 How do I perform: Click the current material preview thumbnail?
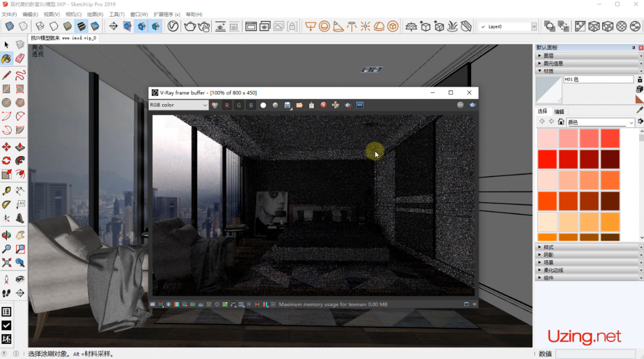(x=548, y=89)
